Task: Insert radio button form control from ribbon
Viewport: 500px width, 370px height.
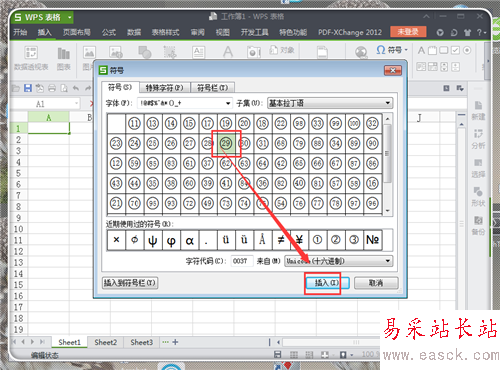Action: (467, 50)
